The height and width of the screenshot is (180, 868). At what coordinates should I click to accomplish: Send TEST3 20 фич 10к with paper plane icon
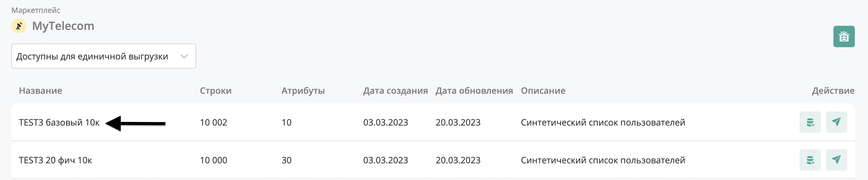point(836,160)
